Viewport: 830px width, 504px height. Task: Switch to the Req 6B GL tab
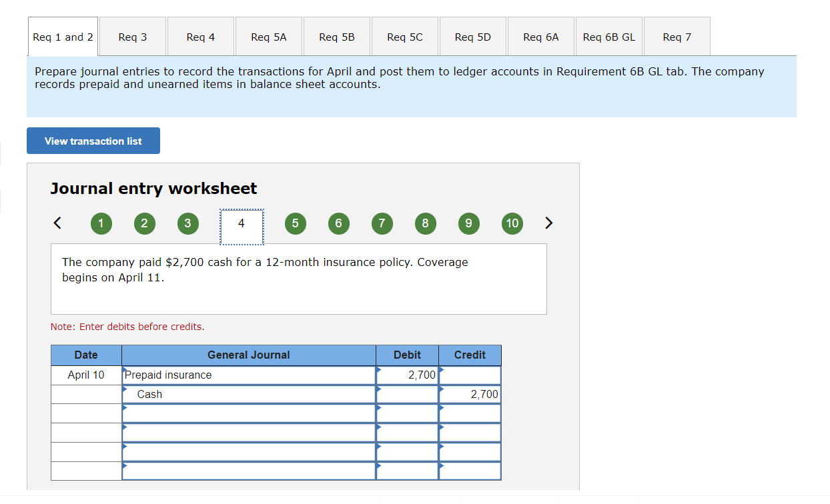click(x=608, y=36)
